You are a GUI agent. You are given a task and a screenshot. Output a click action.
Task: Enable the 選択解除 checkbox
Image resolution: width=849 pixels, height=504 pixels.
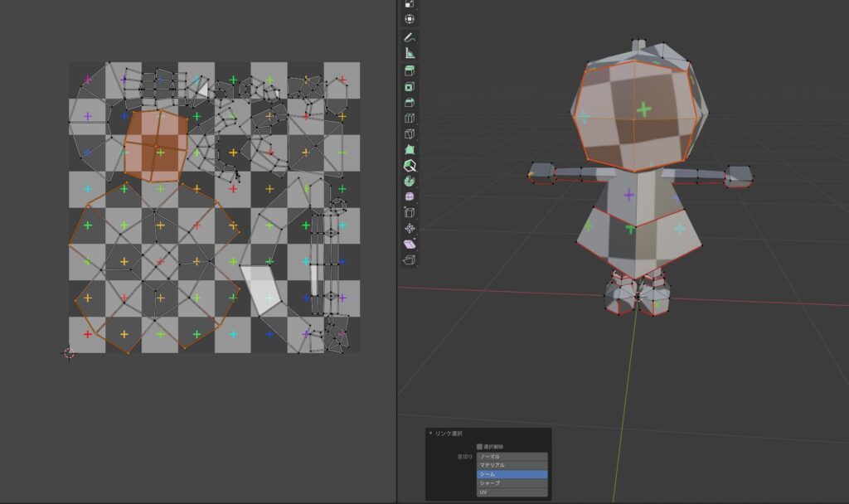click(x=480, y=445)
